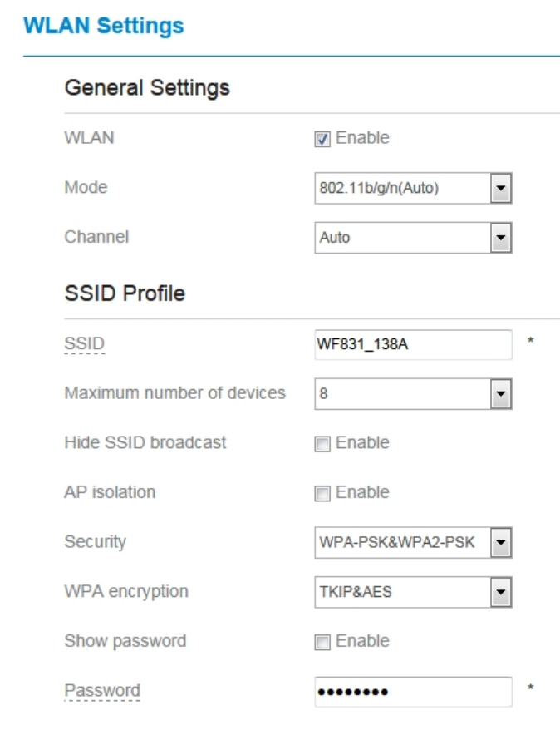The height and width of the screenshot is (730, 560).
Task: Focus the Password input field
Action: click(x=413, y=692)
